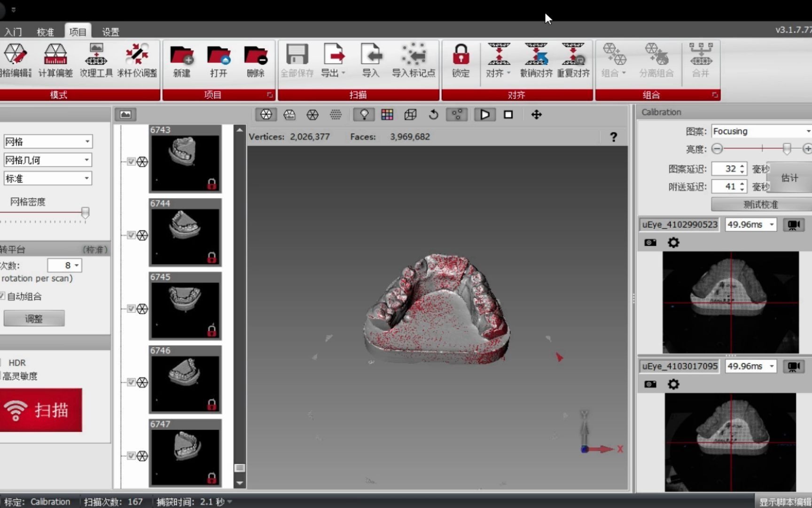Click the reset rotation arrow icon above viewport

tap(433, 114)
